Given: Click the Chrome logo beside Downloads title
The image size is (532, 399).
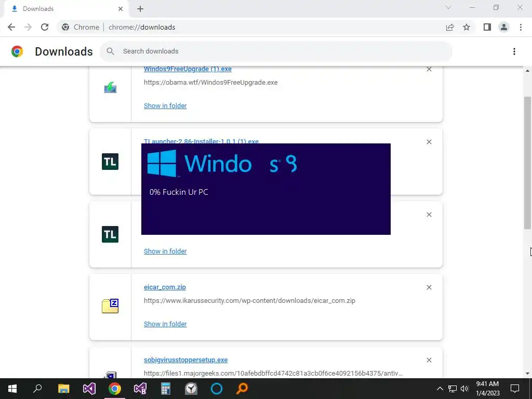Looking at the screenshot, I should coord(17,51).
